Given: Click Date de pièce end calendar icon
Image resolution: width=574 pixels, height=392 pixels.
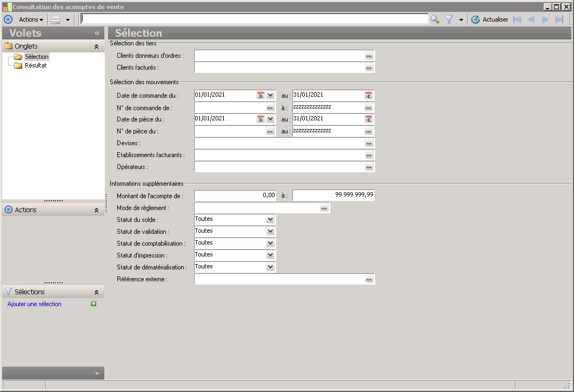Looking at the screenshot, I should coord(369,119).
